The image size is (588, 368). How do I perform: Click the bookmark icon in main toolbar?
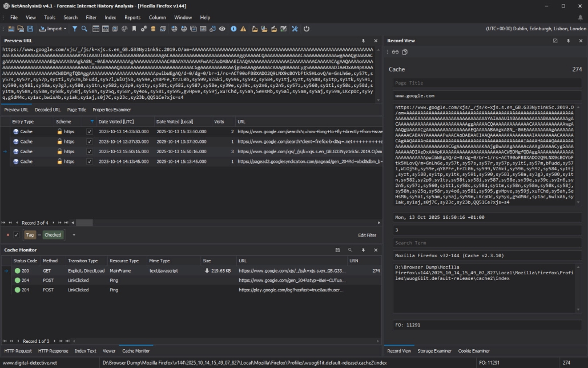tap(134, 29)
